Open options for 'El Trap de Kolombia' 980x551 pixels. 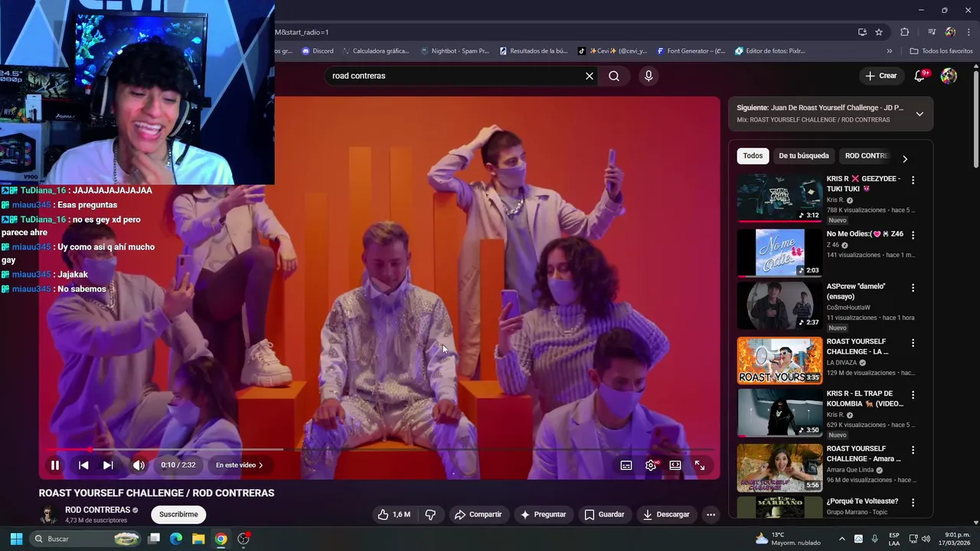(913, 395)
